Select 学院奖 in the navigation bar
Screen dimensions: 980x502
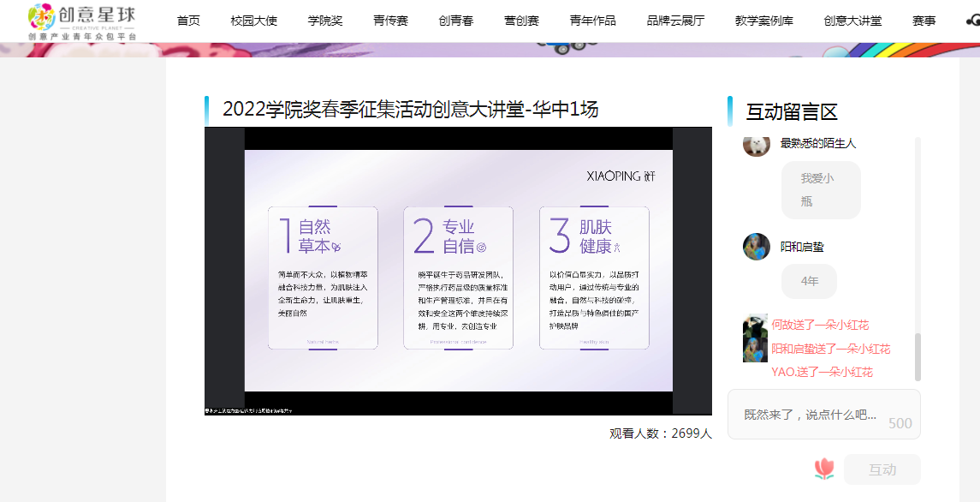[x=325, y=21]
